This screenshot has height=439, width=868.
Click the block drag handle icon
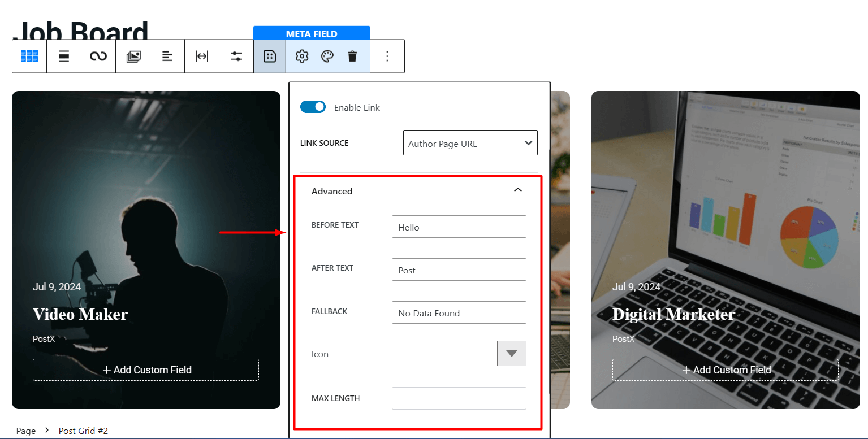[x=63, y=56]
